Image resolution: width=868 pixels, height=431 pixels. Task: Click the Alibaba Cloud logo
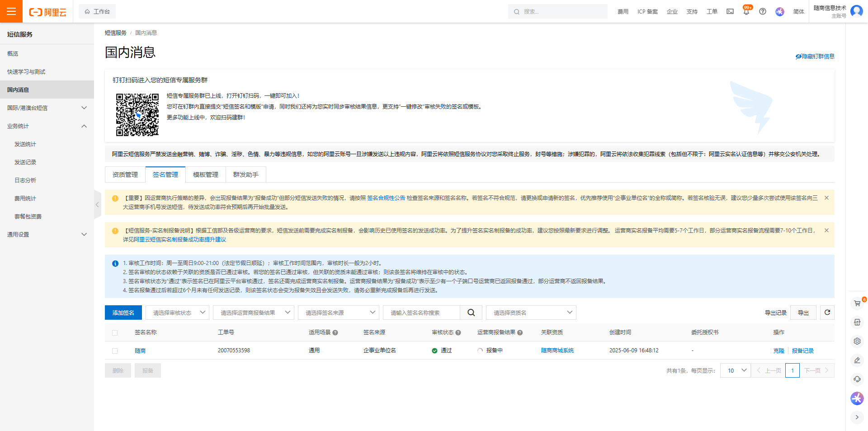[48, 12]
